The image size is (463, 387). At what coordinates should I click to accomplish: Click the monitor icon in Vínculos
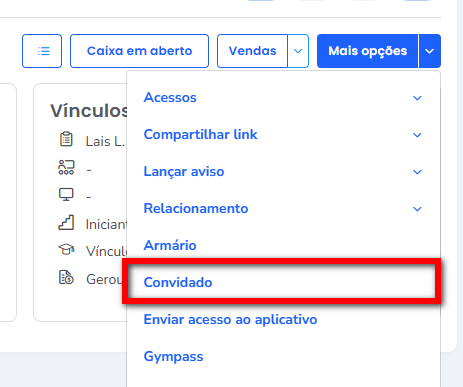tap(66, 194)
